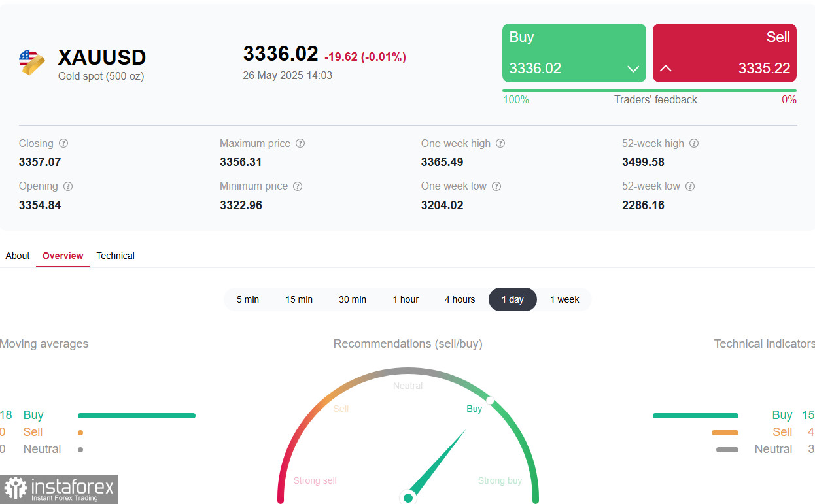Screen dimensions: 815x504
Task: Show the One week low help tooltip icon
Action: 496,186
